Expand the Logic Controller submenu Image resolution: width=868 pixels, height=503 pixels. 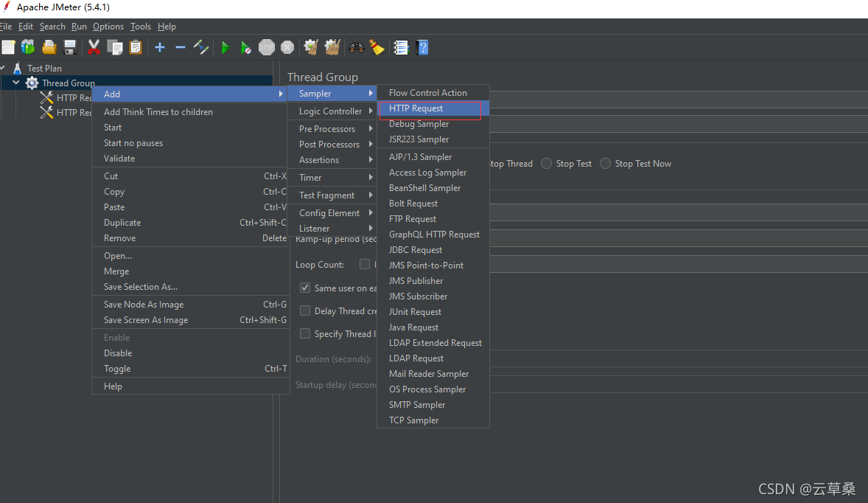(333, 111)
